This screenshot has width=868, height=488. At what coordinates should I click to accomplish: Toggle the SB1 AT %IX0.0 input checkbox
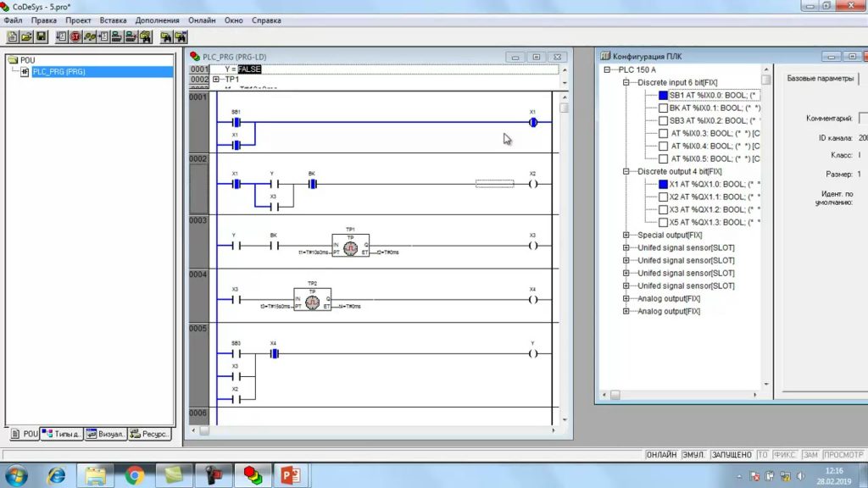click(x=663, y=95)
